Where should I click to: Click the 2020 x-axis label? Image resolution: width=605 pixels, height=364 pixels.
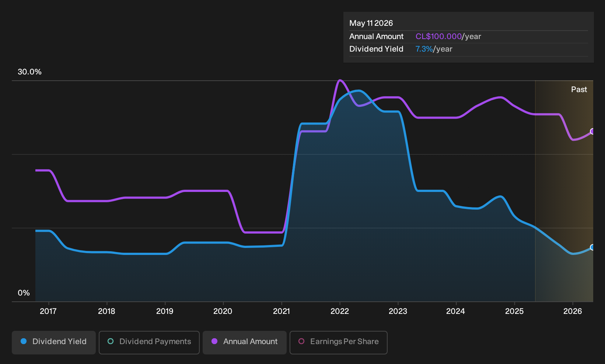(223, 311)
